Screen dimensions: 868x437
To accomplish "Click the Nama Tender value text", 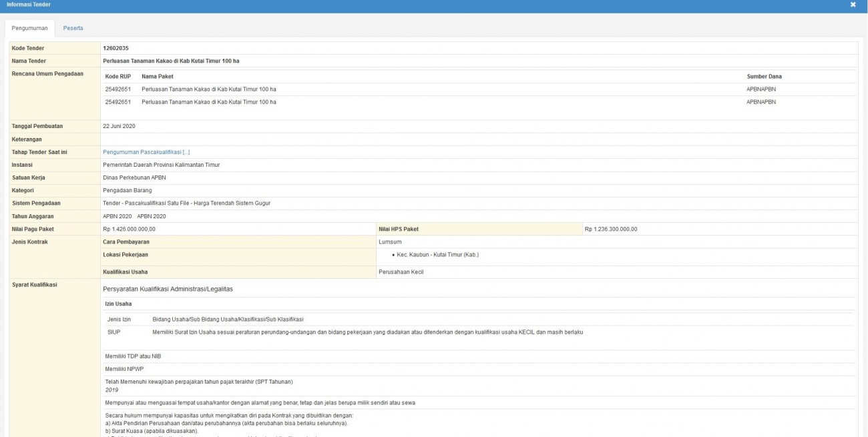I will pos(171,61).
